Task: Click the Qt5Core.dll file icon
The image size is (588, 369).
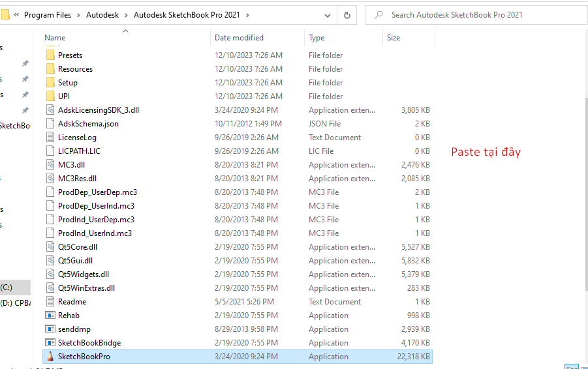Action: click(50, 247)
